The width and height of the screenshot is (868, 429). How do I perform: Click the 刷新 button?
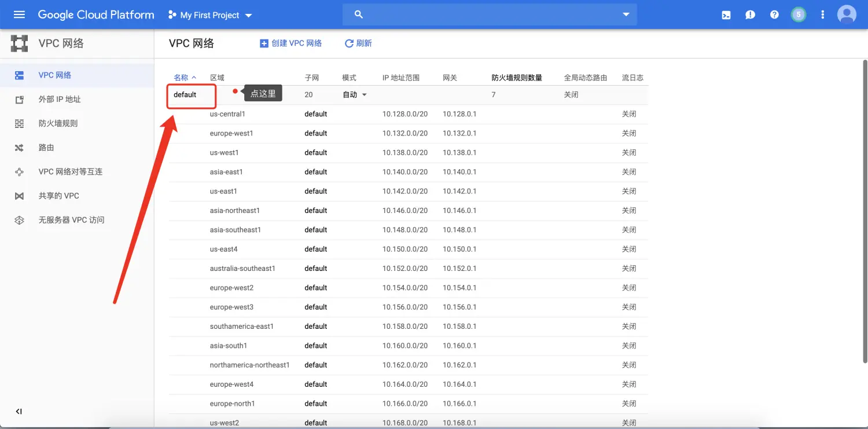click(x=358, y=43)
